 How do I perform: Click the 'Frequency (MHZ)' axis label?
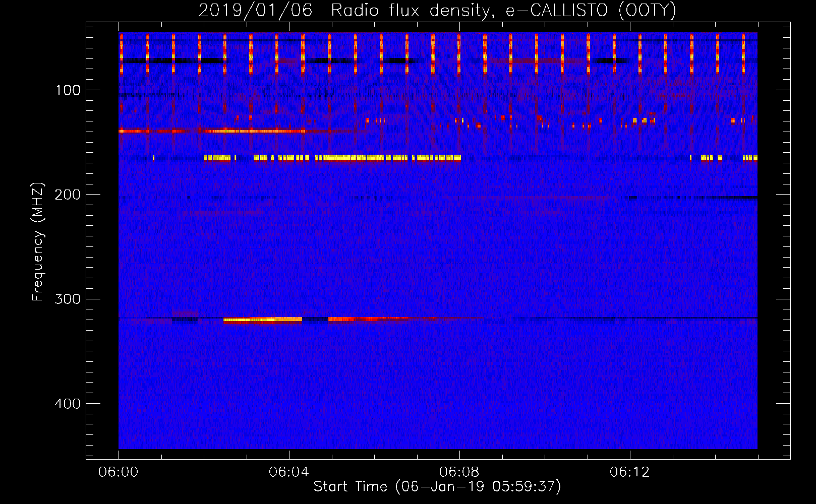tap(38, 242)
